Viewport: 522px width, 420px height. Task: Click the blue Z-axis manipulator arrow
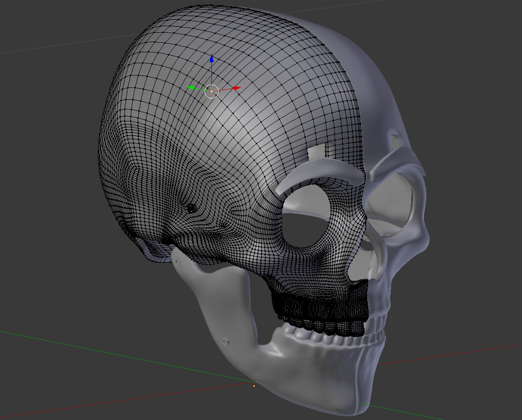(x=212, y=58)
